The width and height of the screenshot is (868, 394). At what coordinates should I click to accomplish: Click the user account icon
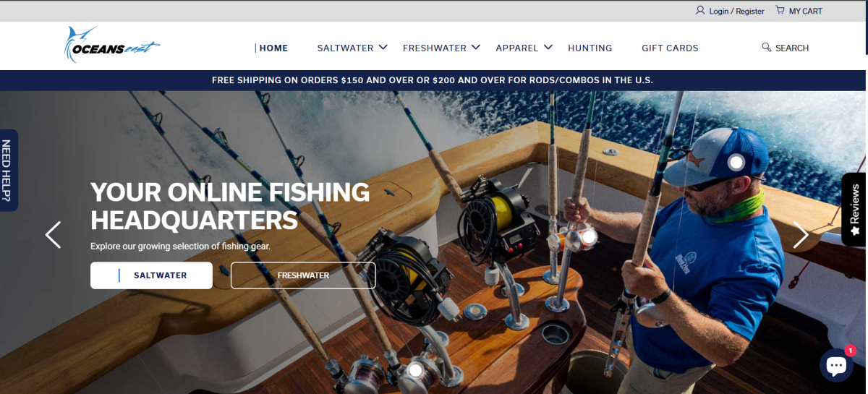tap(700, 10)
